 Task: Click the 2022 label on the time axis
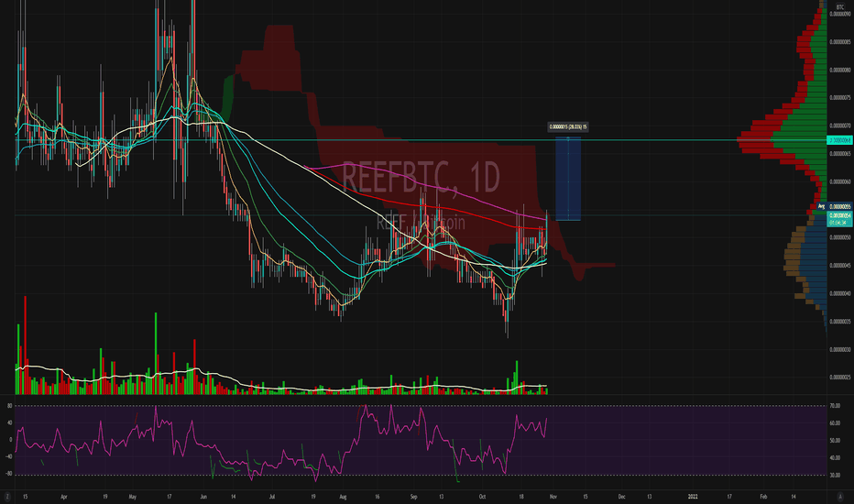pyautogui.click(x=693, y=497)
